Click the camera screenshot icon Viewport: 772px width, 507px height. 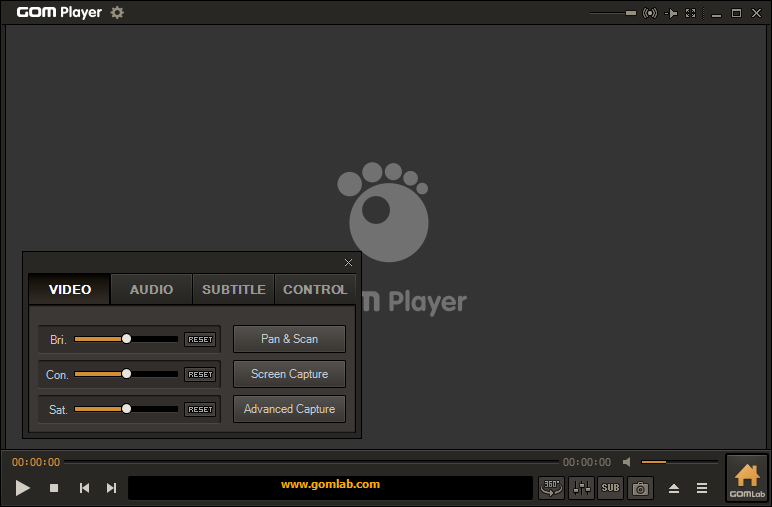coord(640,488)
